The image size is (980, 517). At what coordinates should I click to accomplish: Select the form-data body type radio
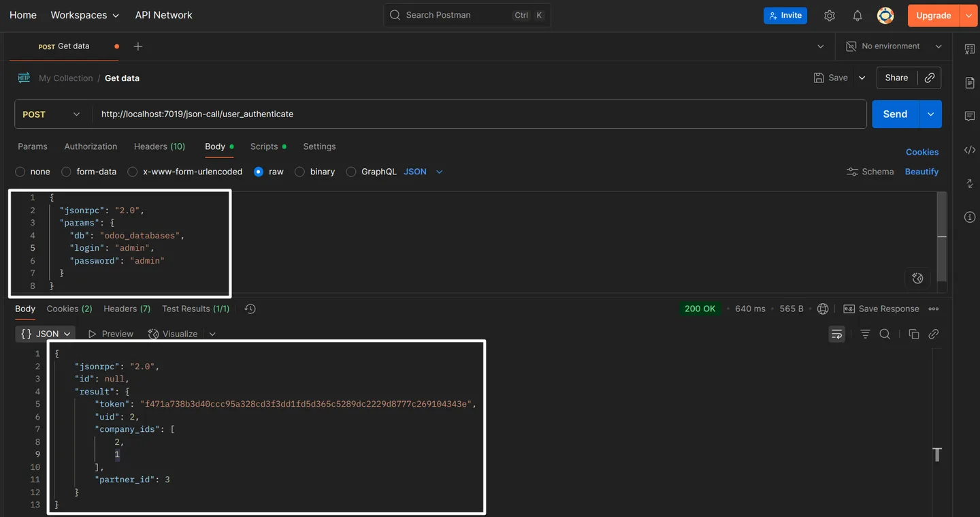pos(66,172)
